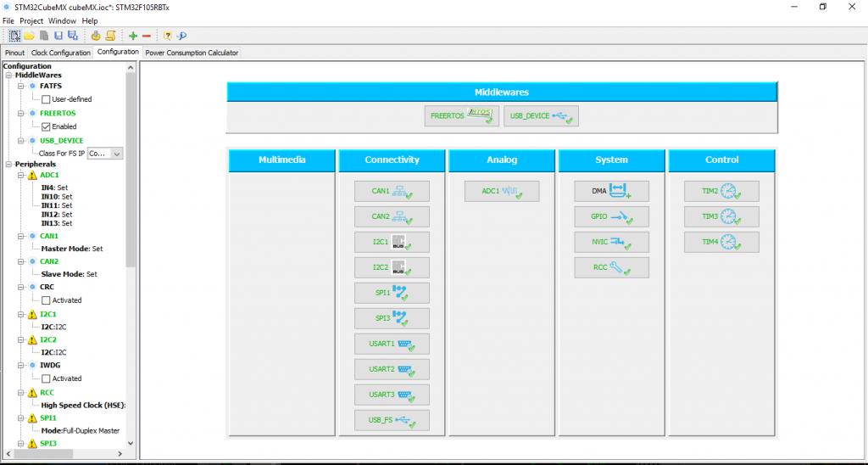Open SPI1 configuration button

click(392, 293)
